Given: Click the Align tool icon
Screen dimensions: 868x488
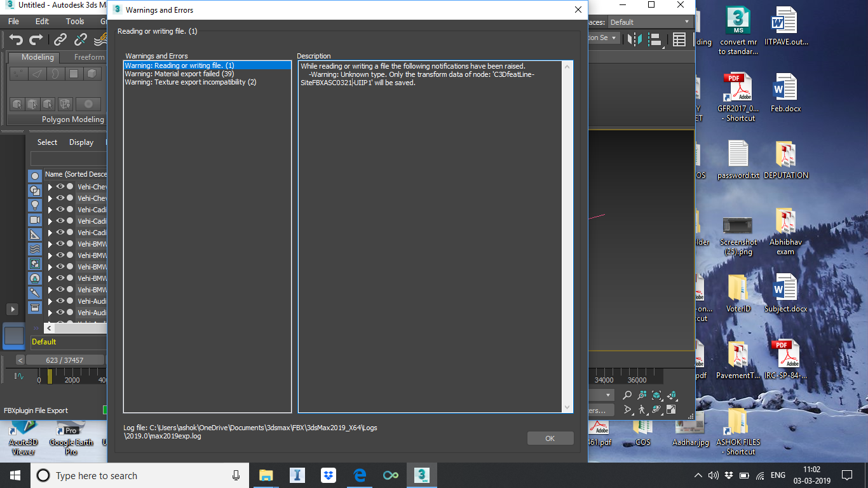Looking at the screenshot, I should click(x=654, y=39).
